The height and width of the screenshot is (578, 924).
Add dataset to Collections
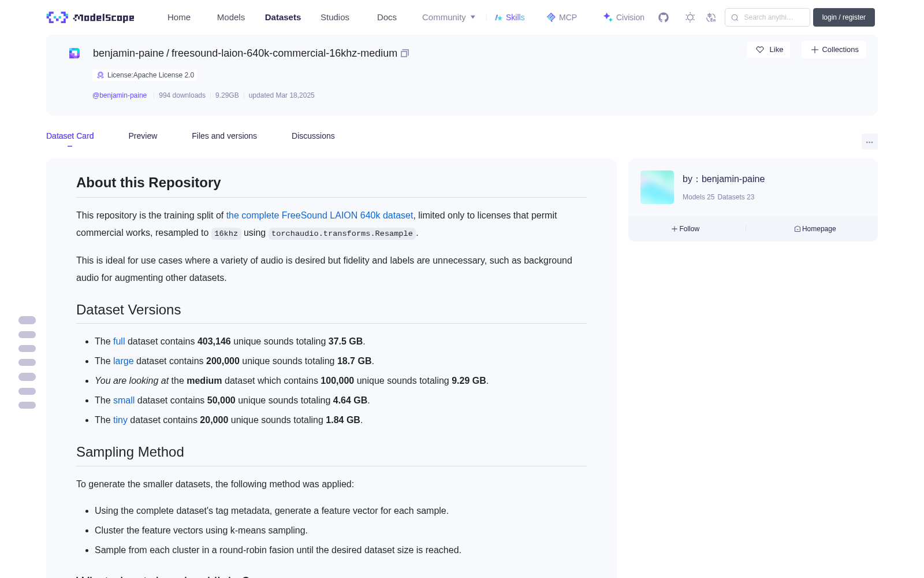(834, 50)
